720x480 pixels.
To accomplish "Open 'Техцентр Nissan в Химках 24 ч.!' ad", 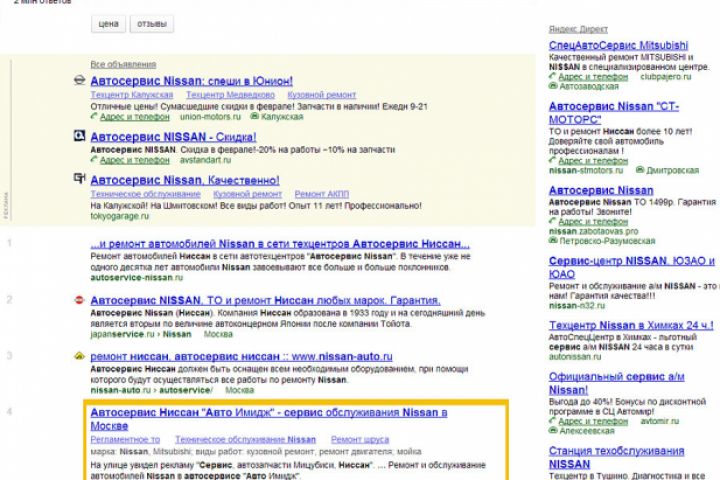I will 631,325.
